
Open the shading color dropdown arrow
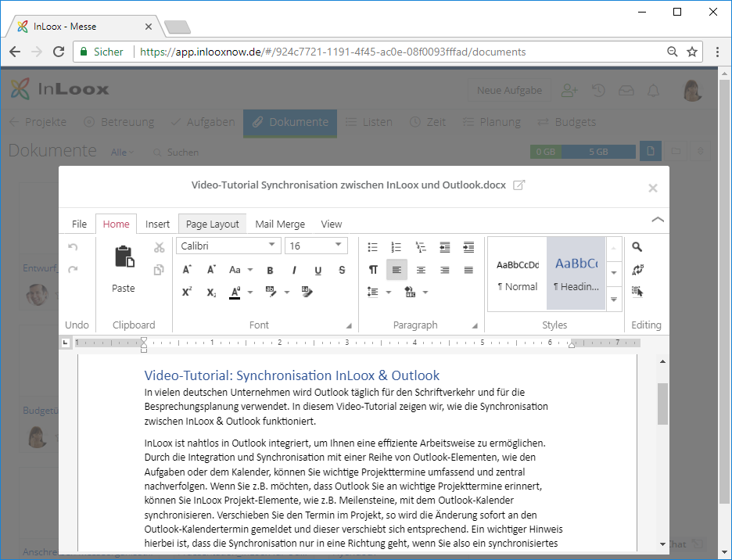[425, 293]
